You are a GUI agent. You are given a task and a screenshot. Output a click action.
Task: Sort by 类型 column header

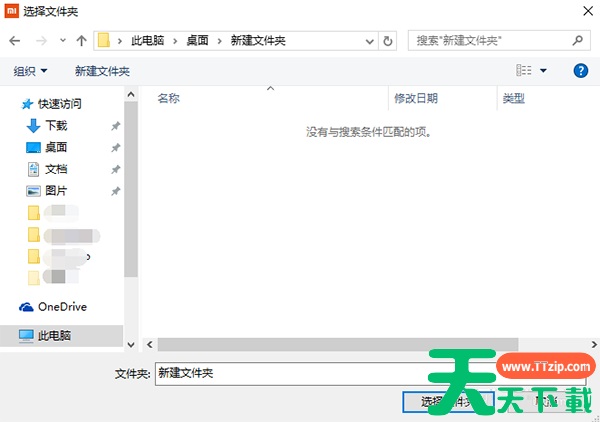click(x=514, y=98)
